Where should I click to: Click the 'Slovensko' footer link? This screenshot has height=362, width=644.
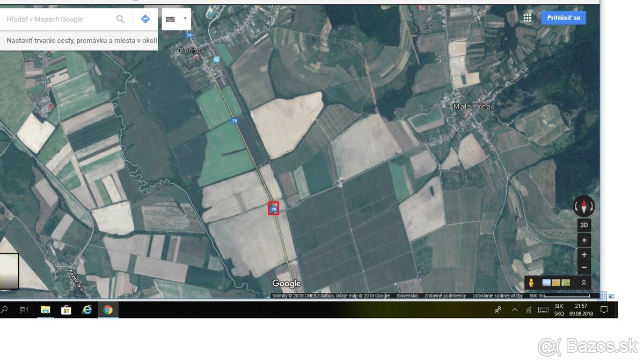point(407,296)
